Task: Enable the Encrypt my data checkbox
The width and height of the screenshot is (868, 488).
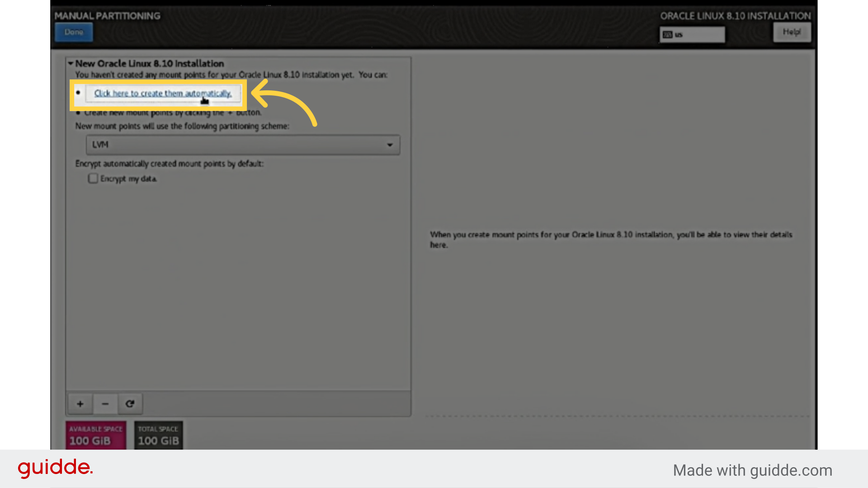Action: tap(93, 178)
